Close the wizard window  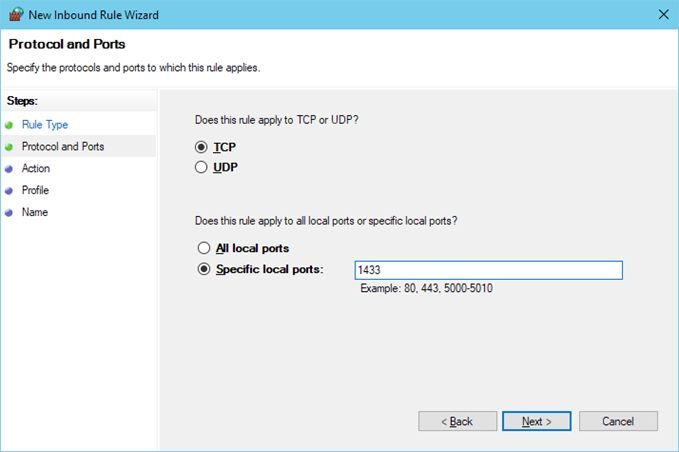click(x=663, y=15)
